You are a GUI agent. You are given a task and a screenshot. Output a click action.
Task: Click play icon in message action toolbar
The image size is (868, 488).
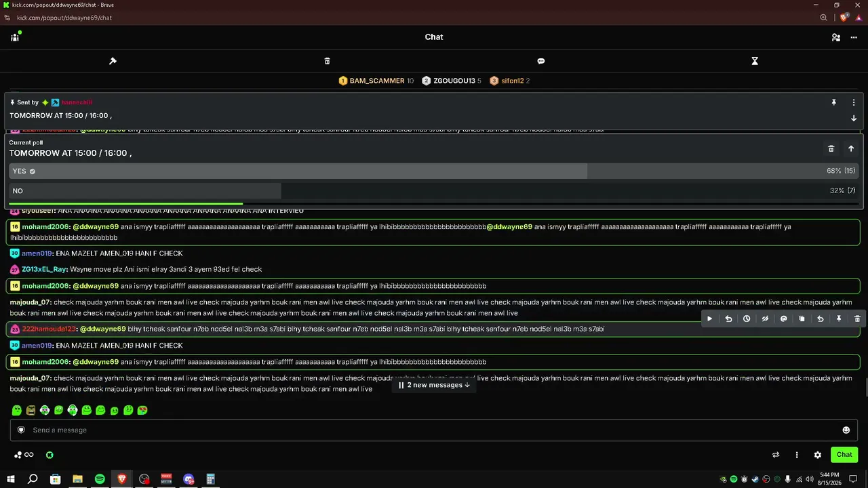point(710,319)
